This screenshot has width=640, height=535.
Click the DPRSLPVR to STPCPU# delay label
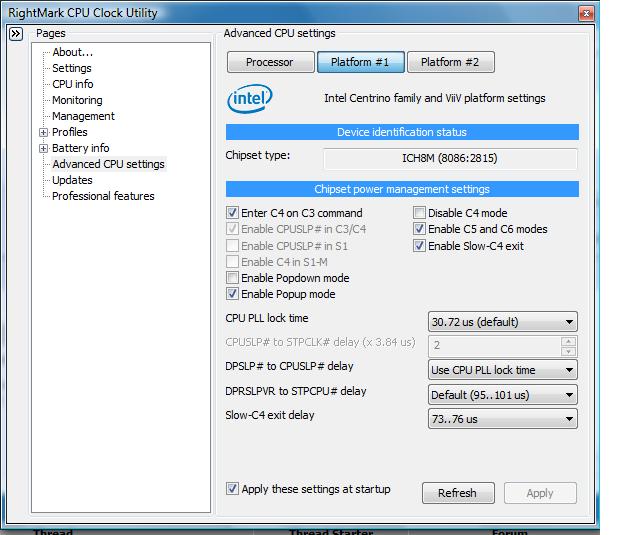(296, 391)
